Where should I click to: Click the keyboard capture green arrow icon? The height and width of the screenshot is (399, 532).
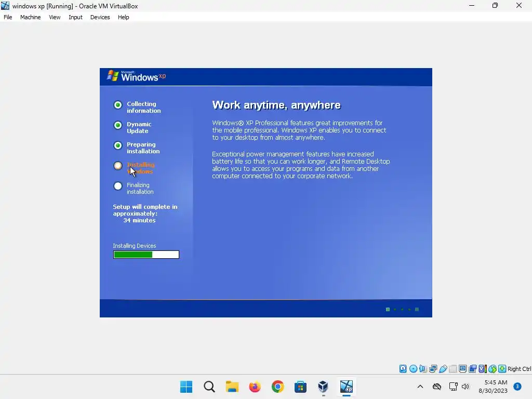(x=502, y=369)
